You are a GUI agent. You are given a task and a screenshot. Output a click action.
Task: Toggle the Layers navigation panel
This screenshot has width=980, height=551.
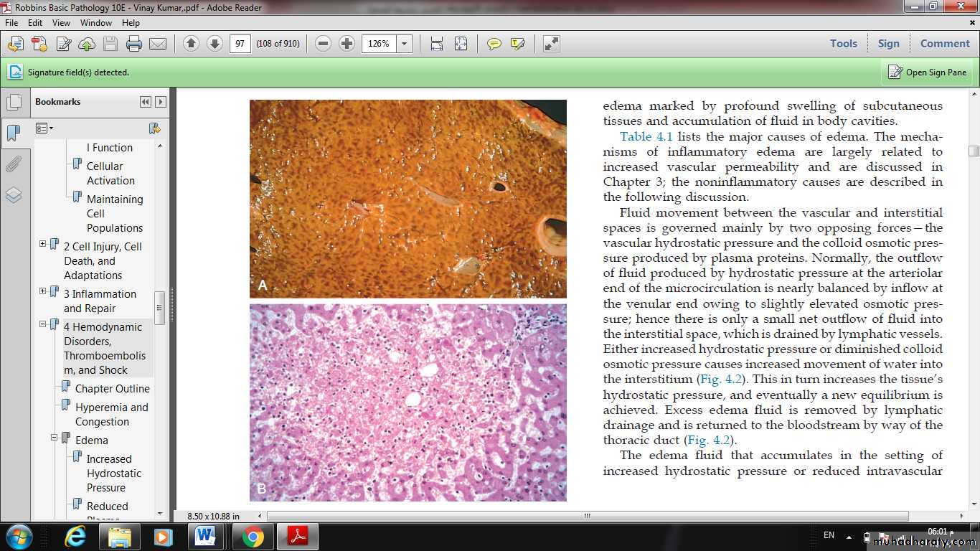click(14, 195)
